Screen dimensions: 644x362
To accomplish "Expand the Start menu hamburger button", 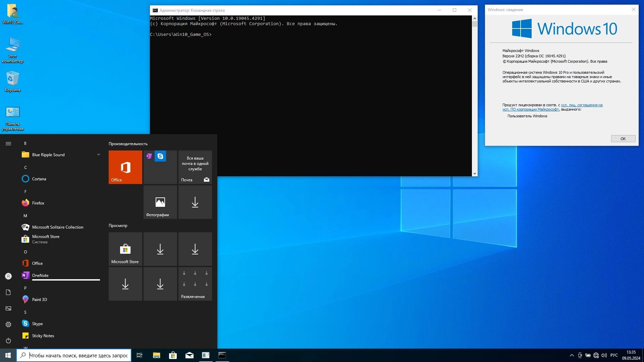I will (x=8, y=143).
